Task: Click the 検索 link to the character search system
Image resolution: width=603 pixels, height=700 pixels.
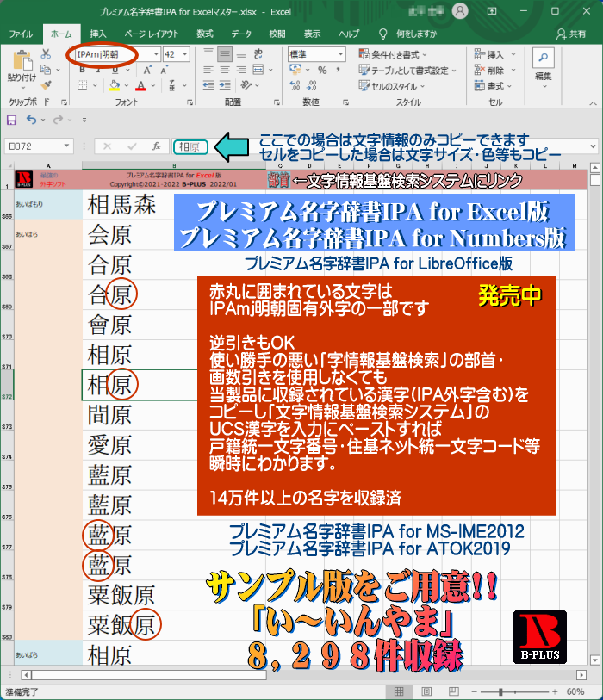Action: [277, 180]
